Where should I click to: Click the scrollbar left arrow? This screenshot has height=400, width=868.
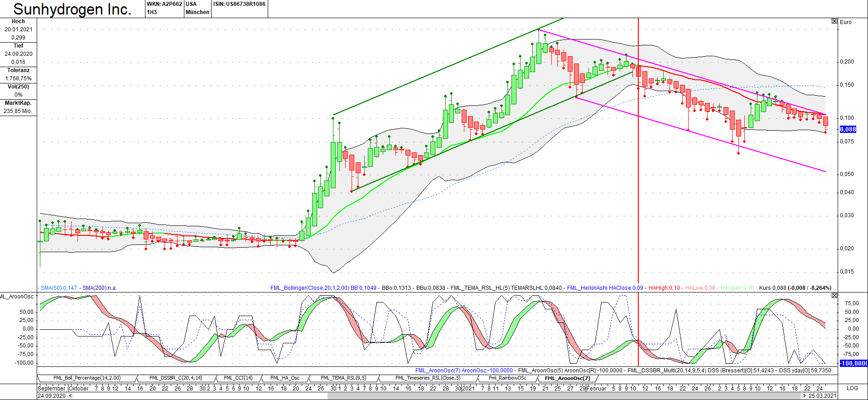point(70,396)
